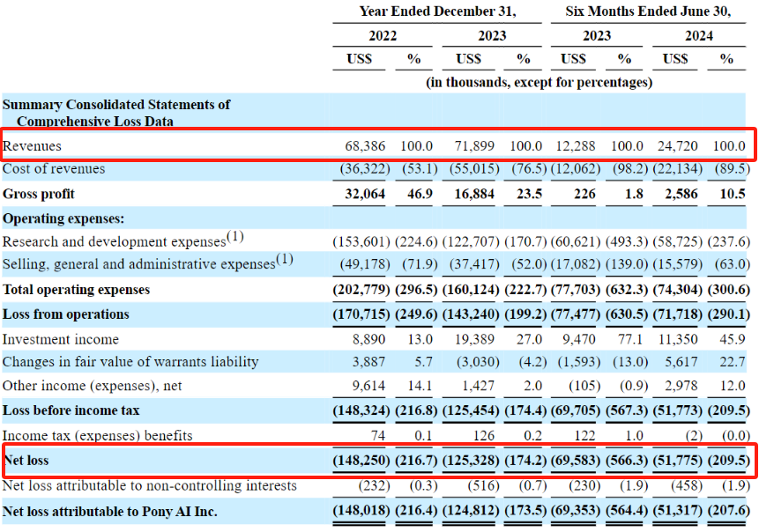Click the Investment income value 19,389
This screenshot has height=532, width=759.
[x=474, y=339]
